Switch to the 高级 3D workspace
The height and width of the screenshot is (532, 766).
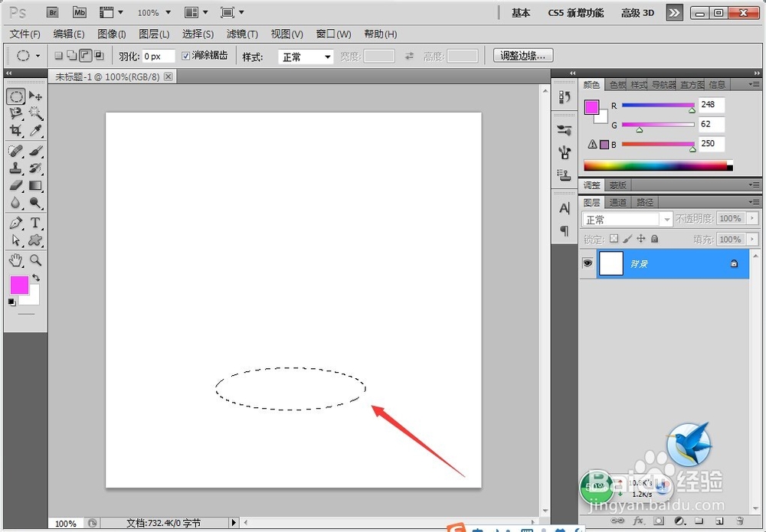[x=637, y=13]
